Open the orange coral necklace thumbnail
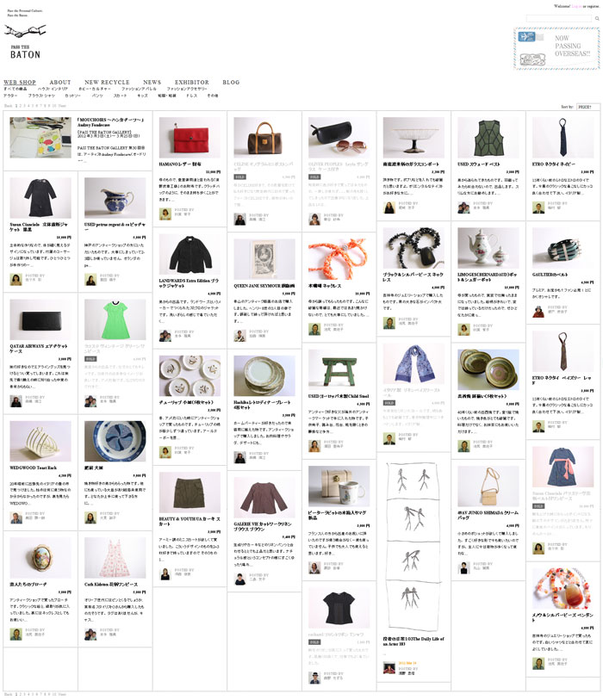Image resolution: width=603 pixels, height=700 pixels. [339, 259]
